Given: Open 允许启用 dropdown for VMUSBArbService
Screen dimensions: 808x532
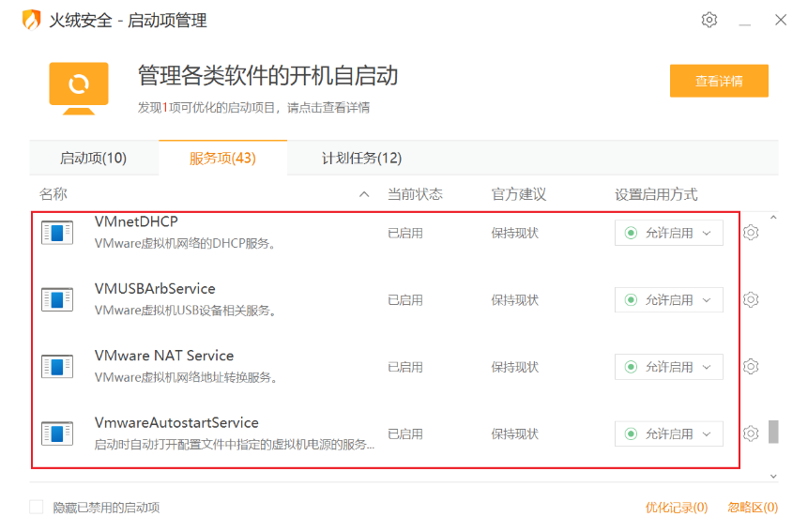Looking at the screenshot, I should pos(669,299).
